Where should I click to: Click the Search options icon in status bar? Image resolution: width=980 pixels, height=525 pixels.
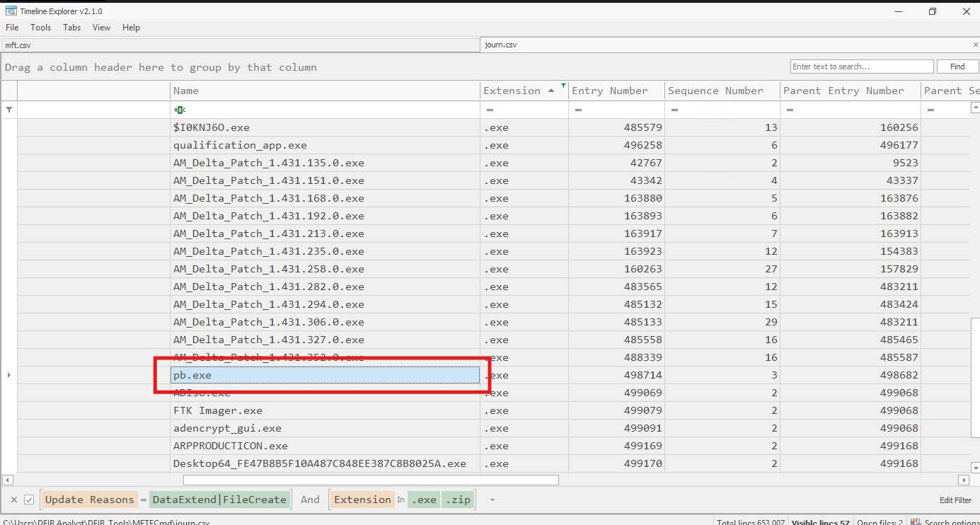pyautogui.click(x=917, y=522)
